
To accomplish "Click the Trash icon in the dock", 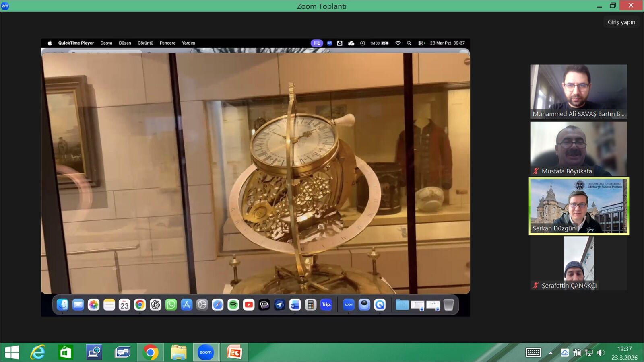I will click(449, 305).
